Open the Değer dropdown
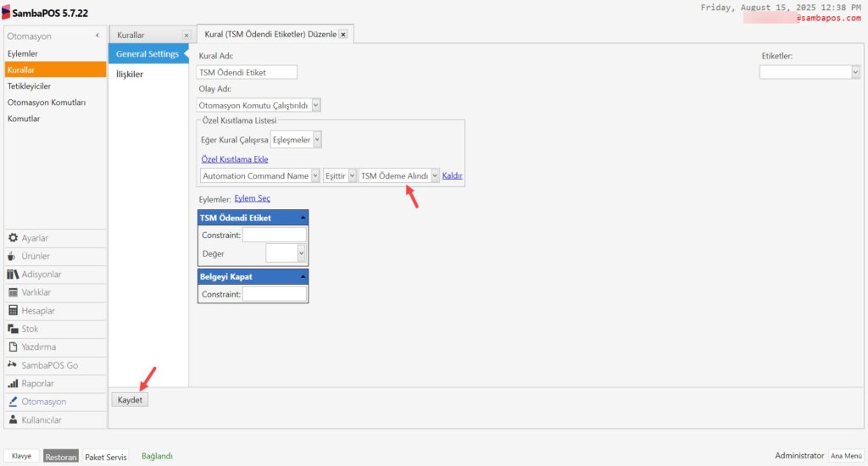The height and width of the screenshot is (466, 868). click(301, 253)
